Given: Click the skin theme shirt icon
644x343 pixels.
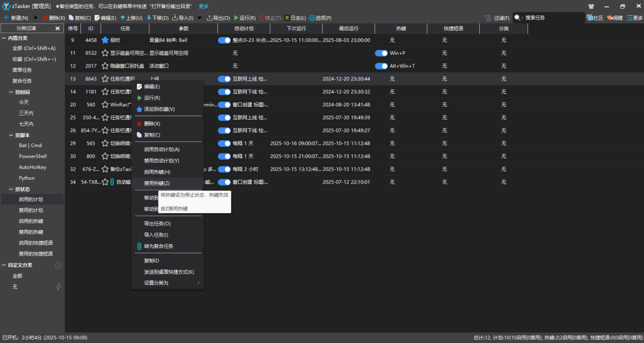Looking at the screenshot, I should (x=591, y=6).
